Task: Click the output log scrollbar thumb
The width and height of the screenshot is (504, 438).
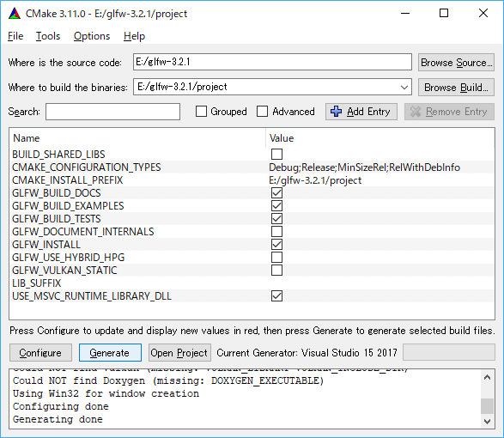Action: 488,406
